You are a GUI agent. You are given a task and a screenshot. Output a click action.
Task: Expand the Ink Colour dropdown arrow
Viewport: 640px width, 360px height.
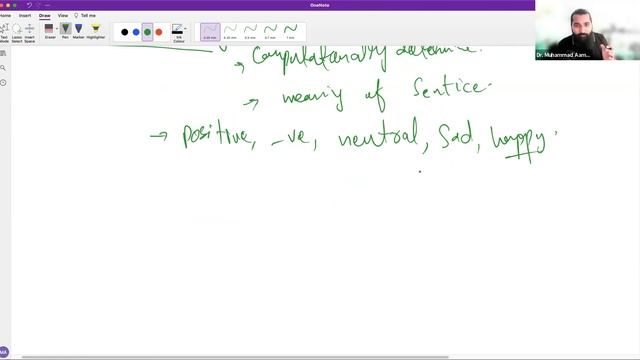(x=185, y=29)
